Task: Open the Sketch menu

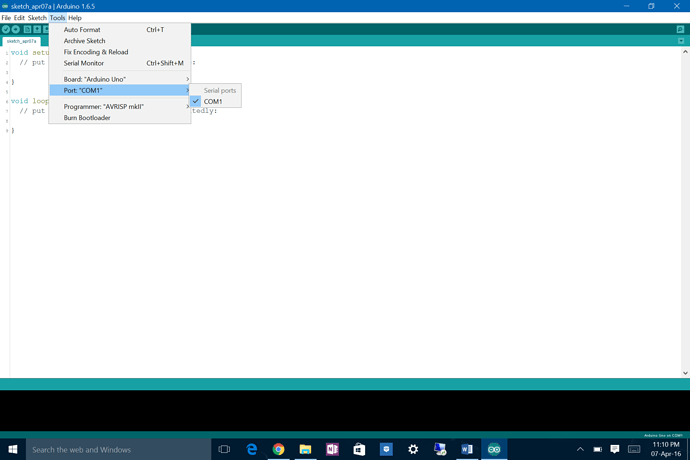Action: click(37, 18)
